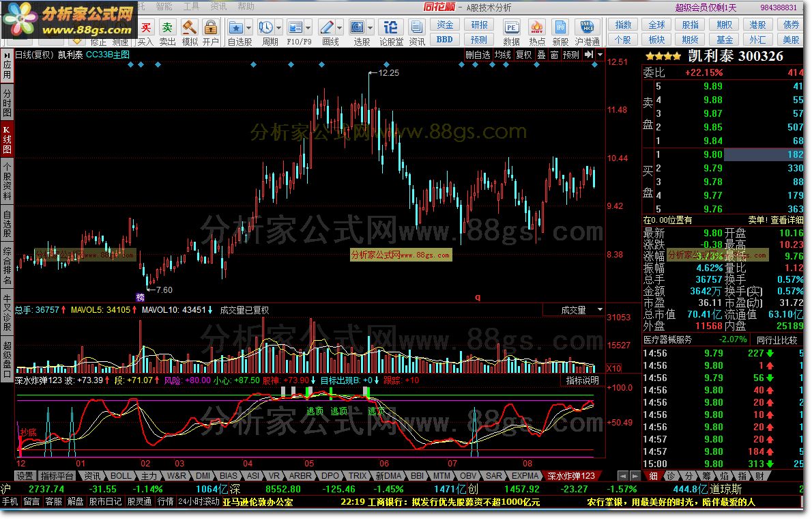Click the arrow-to-bar icon beside 预测
This screenshot has height=519, width=812.
point(588,55)
